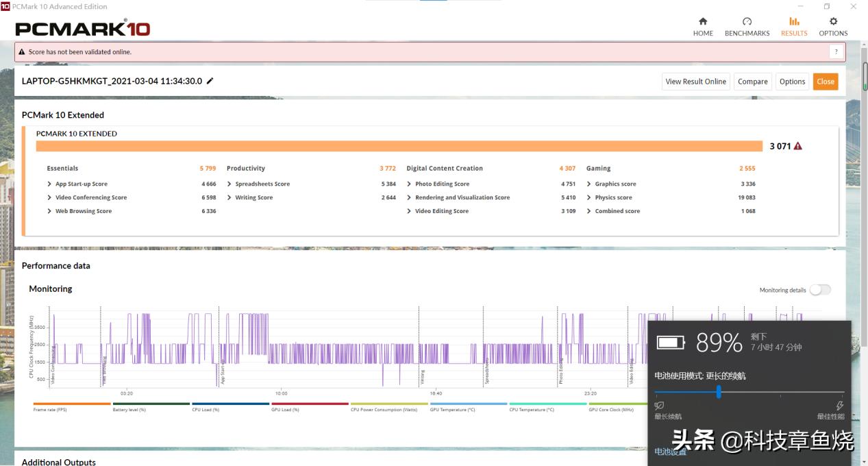Click the battery icon in power flyout

pos(671,342)
